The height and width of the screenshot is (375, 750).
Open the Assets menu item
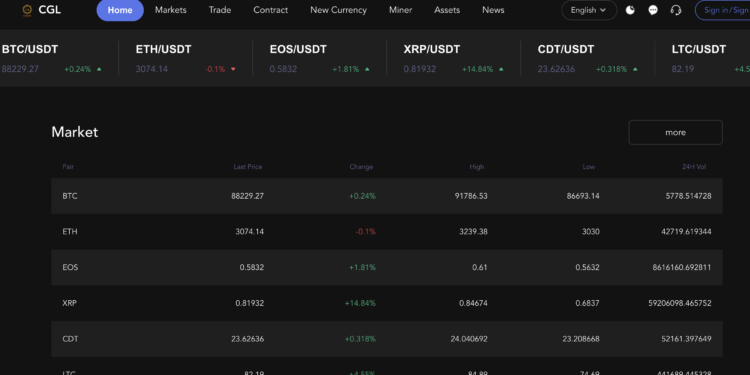tap(447, 10)
